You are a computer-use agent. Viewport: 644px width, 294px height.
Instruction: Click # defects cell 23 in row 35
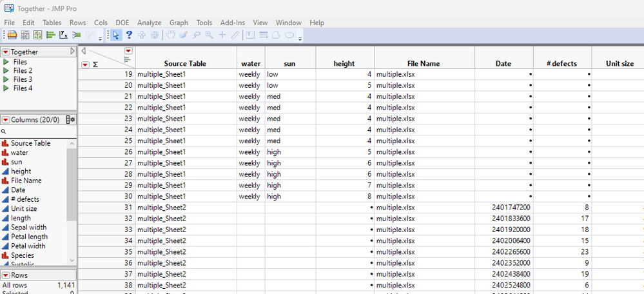(562, 251)
